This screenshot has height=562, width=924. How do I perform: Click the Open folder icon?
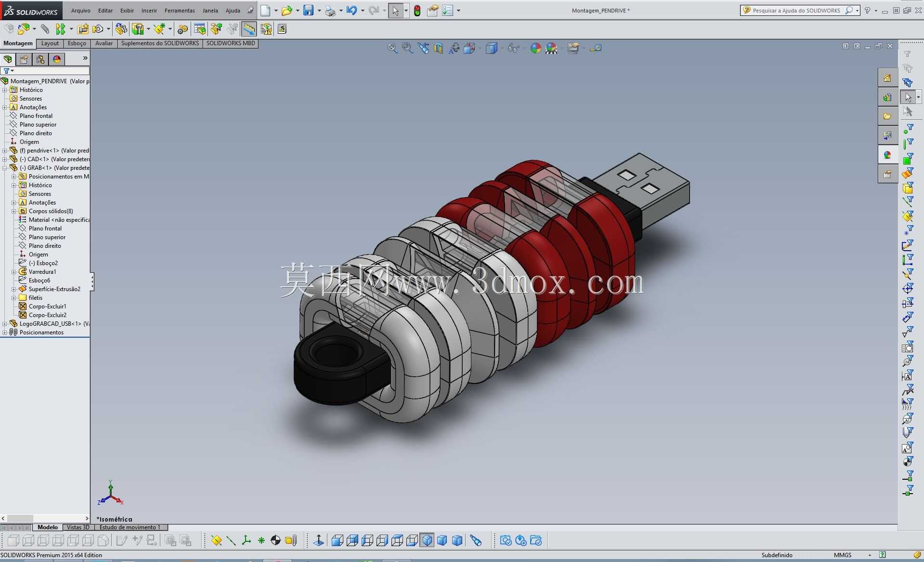(x=286, y=11)
